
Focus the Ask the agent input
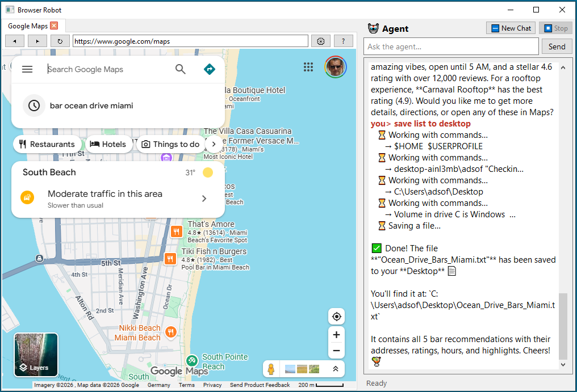pos(451,47)
